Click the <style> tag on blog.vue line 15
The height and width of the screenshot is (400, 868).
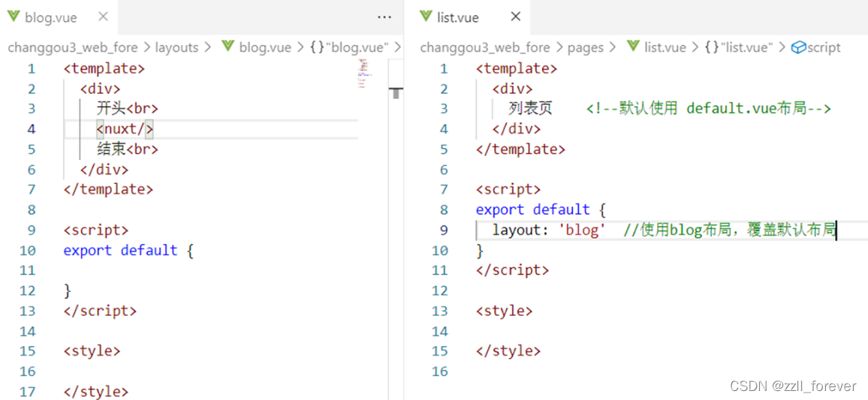coord(92,350)
